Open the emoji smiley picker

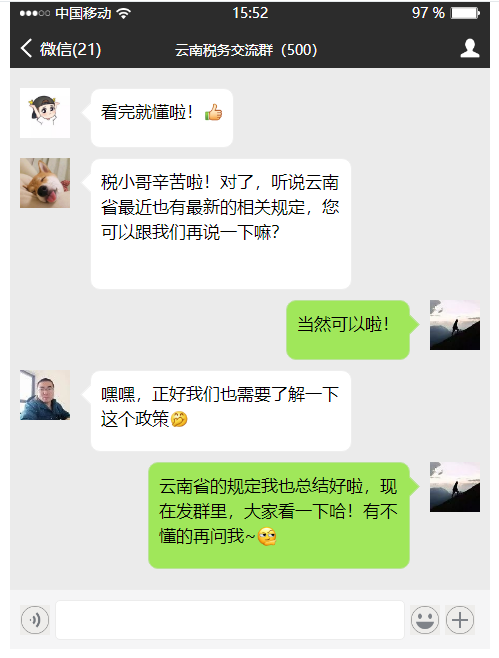[425, 619]
